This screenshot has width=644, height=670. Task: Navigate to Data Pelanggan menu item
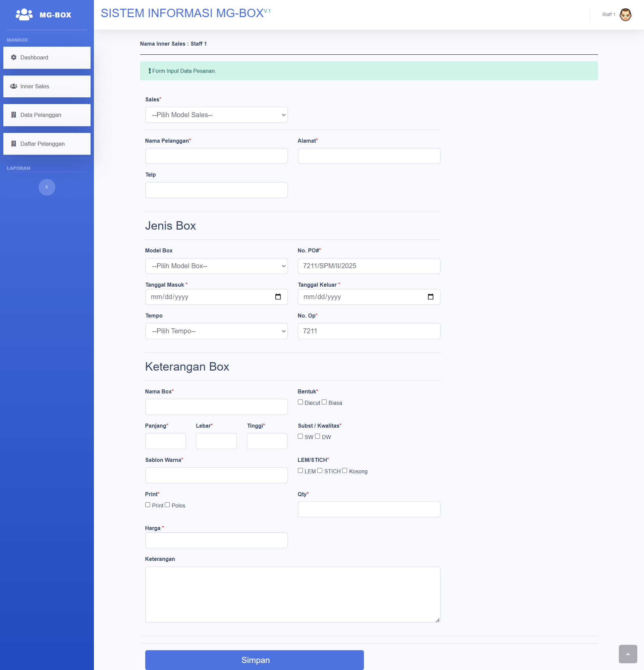tap(40, 115)
